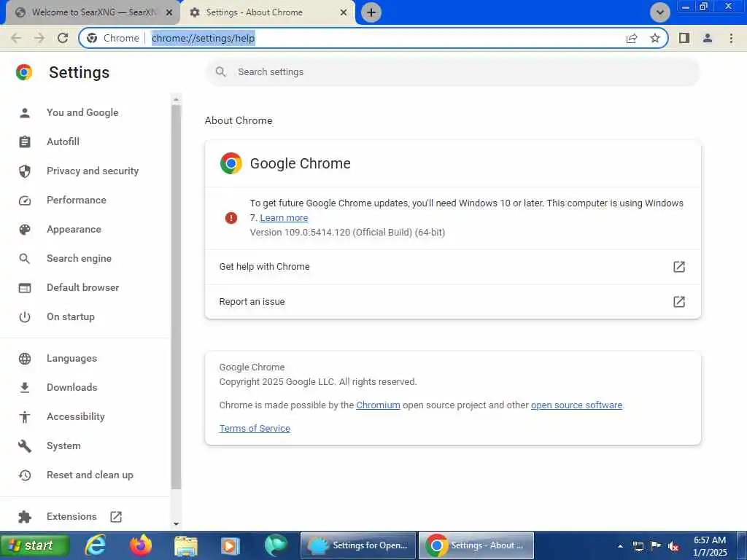Viewport: 747px width, 560px height.
Task: Open Autofill settings
Action: click(63, 142)
